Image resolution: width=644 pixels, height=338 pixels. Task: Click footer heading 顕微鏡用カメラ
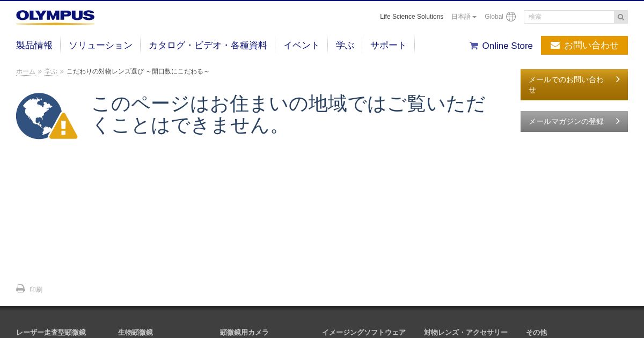tap(244, 332)
